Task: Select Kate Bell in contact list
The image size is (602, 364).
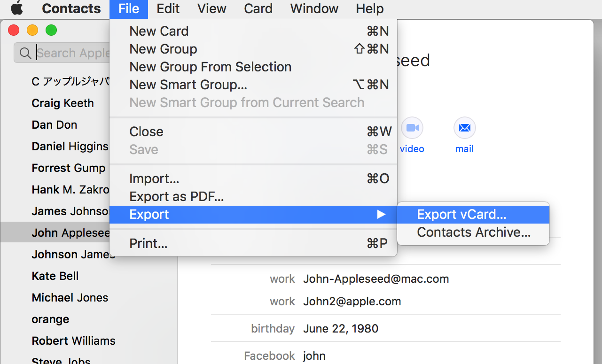Action: pyautogui.click(x=55, y=276)
